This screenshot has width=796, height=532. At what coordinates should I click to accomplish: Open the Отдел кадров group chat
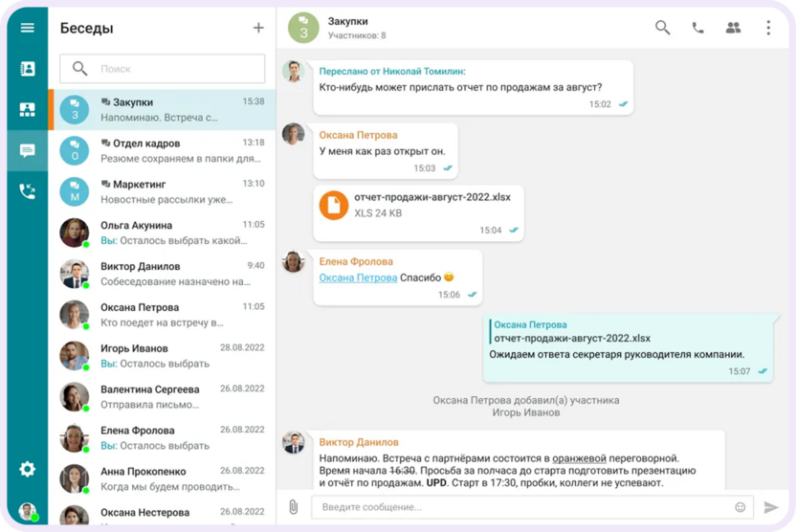click(163, 151)
